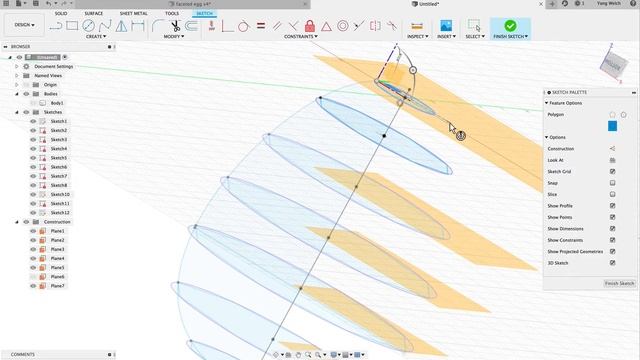Select the Mirror tool in Create

pos(121,26)
